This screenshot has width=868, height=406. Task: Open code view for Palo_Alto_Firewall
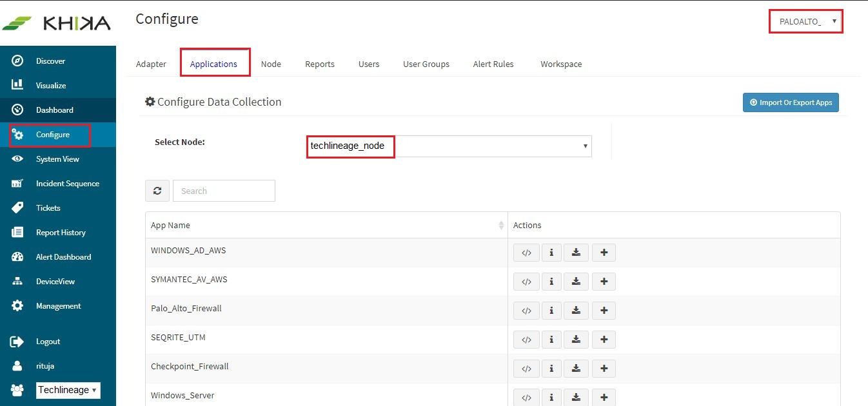(526, 311)
